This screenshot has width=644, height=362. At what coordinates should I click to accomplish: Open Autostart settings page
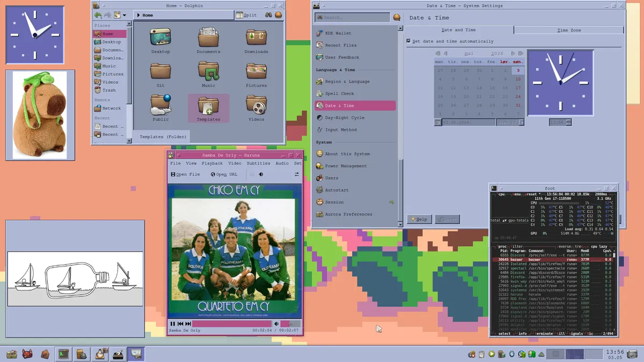pyautogui.click(x=355, y=190)
